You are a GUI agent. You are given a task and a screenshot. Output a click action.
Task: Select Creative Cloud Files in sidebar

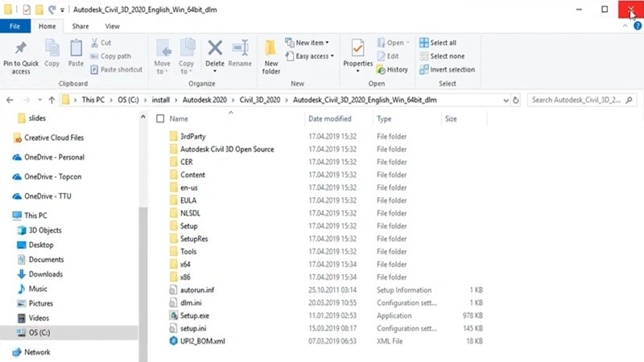click(48, 138)
